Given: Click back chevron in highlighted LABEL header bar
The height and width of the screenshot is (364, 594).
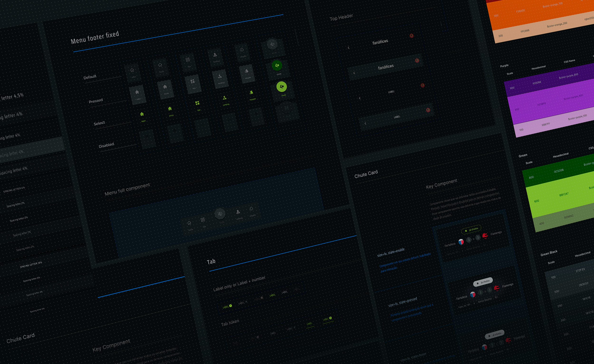Looking at the screenshot, I should pos(365,123).
